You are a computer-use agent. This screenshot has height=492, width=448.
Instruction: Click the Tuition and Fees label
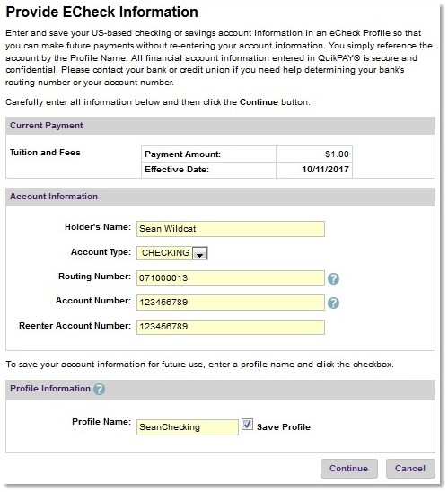45,153
